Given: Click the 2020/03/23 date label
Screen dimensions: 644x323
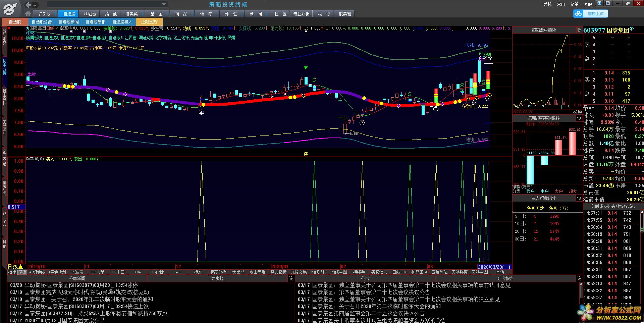Looking at the screenshot, I should click(x=494, y=267).
